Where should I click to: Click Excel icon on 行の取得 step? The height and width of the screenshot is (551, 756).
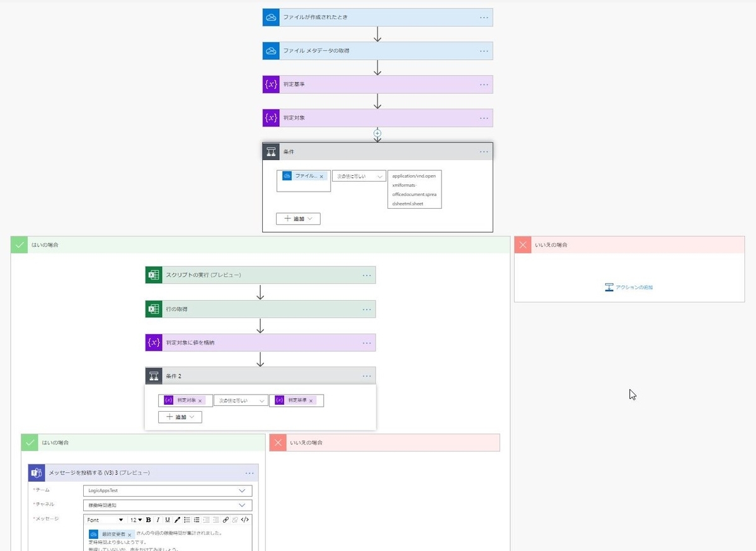click(154, 309)
